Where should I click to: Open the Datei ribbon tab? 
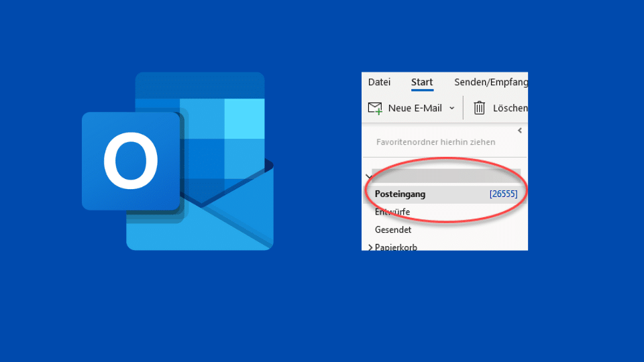(379, 82)
